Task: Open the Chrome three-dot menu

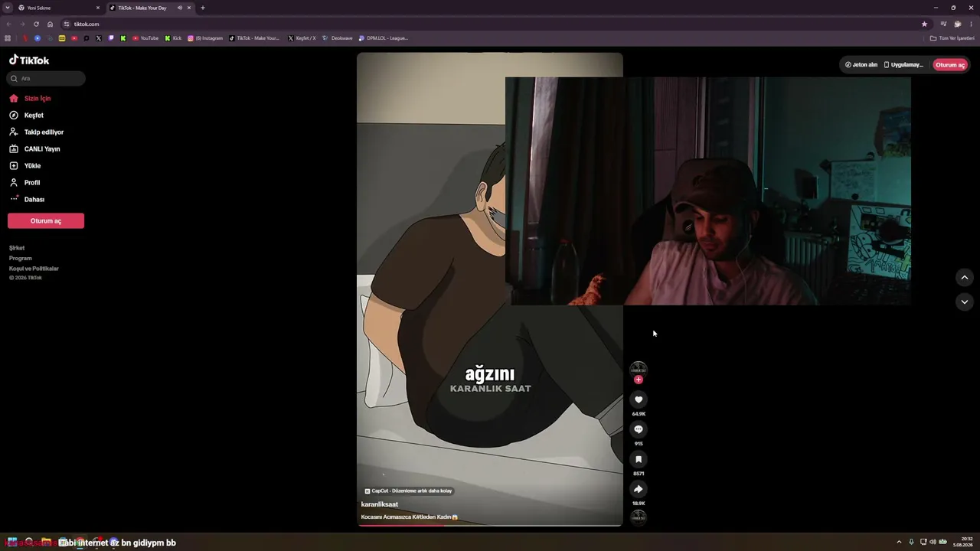Action: [x=971, y=24]
